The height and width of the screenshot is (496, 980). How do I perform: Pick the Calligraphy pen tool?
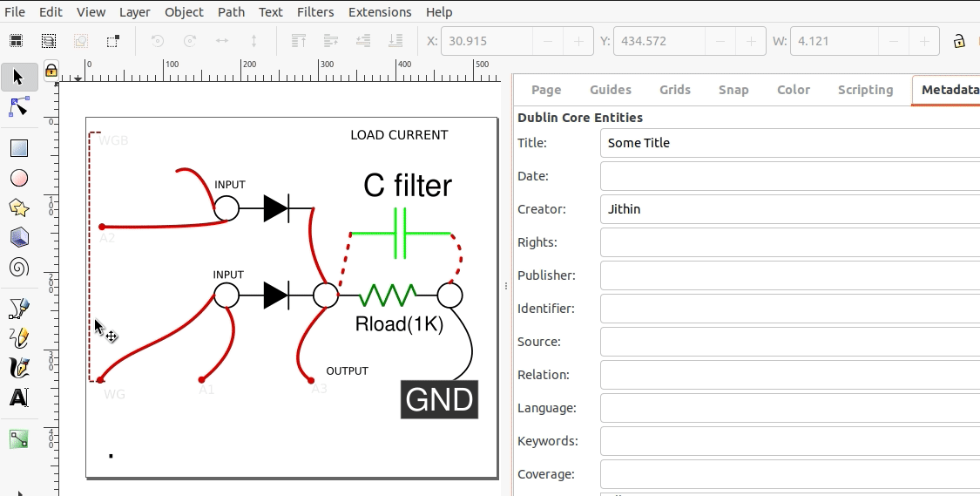click(18, 367)
